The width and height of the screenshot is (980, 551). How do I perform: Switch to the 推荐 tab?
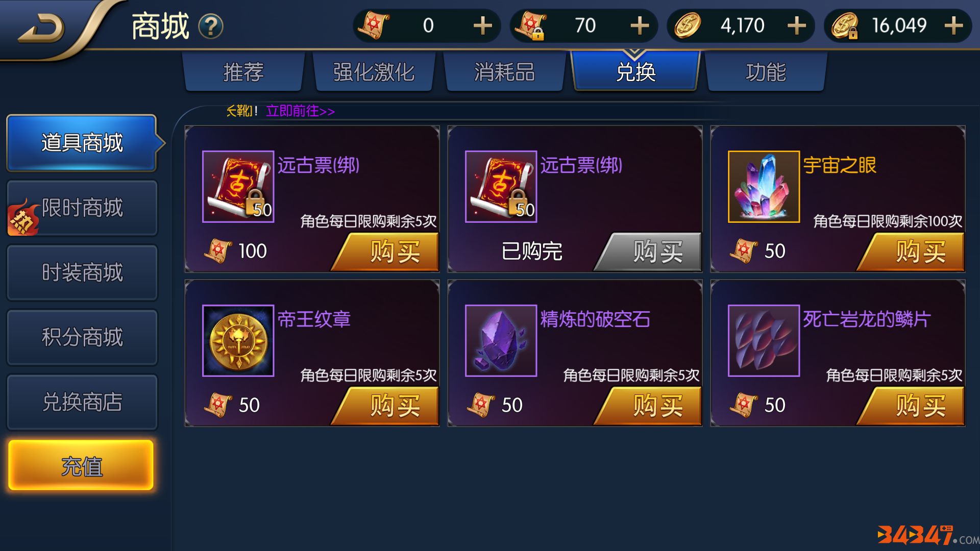(243, 72)
